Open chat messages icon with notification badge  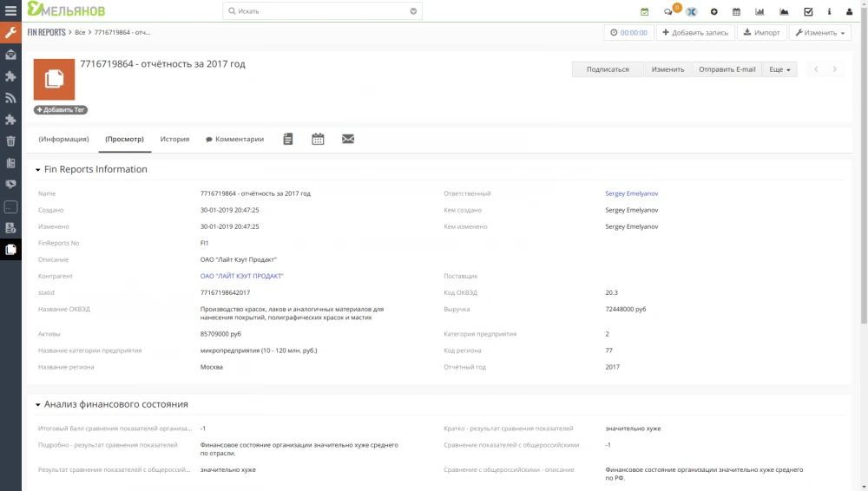tap(668, 11)
